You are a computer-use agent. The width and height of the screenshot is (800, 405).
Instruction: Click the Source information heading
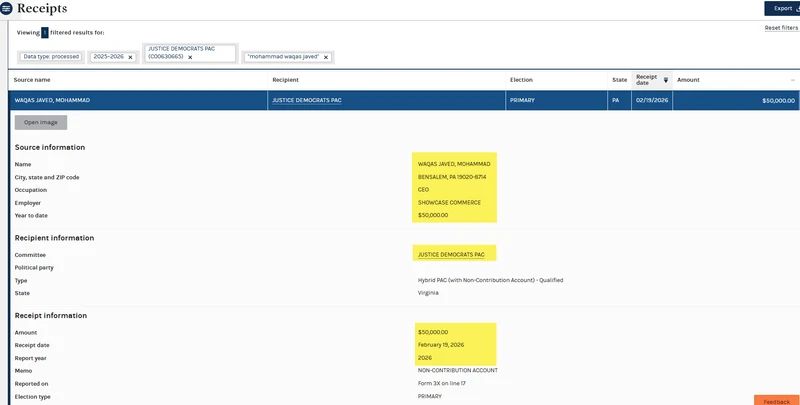pyautogui.click(x=50, y=147)
